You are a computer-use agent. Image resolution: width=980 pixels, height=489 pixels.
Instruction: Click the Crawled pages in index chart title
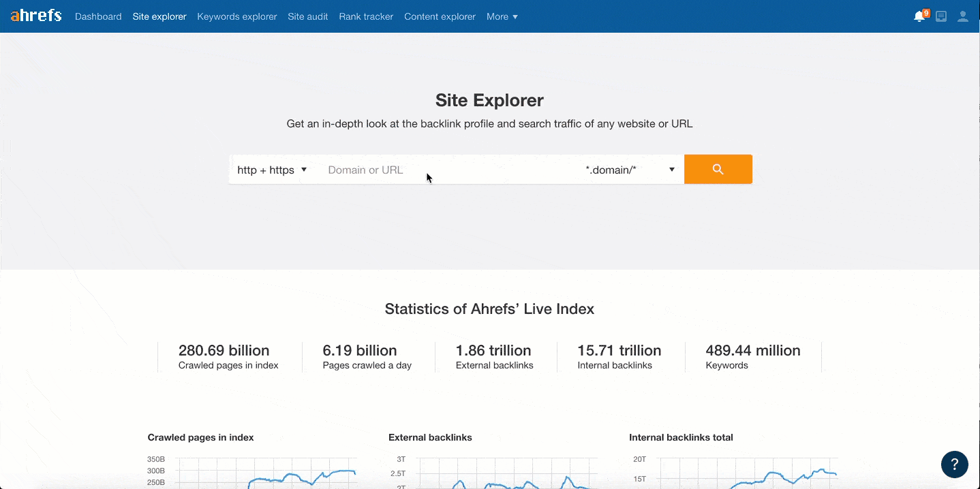[200, 437]
